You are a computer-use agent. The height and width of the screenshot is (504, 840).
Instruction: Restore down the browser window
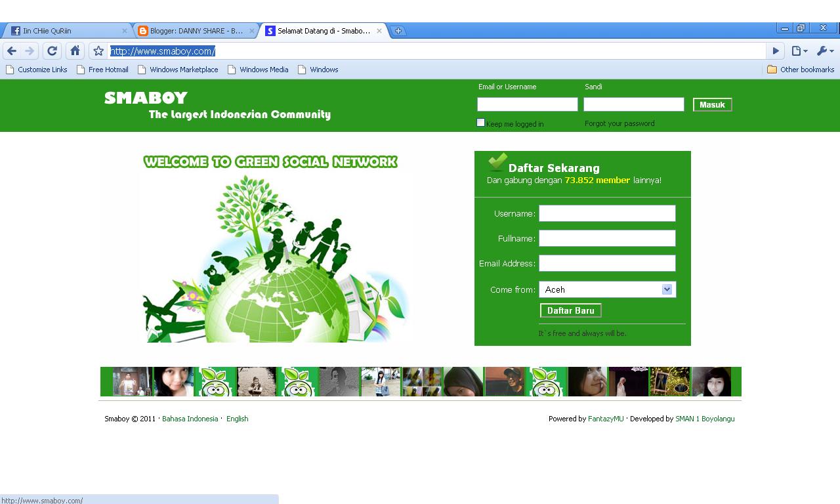[801, 28]
